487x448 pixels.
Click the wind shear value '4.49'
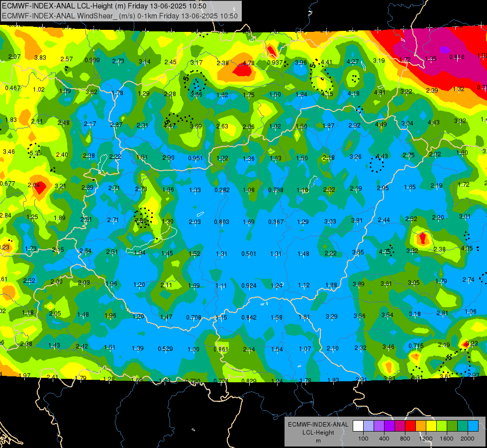click(381, 124)
